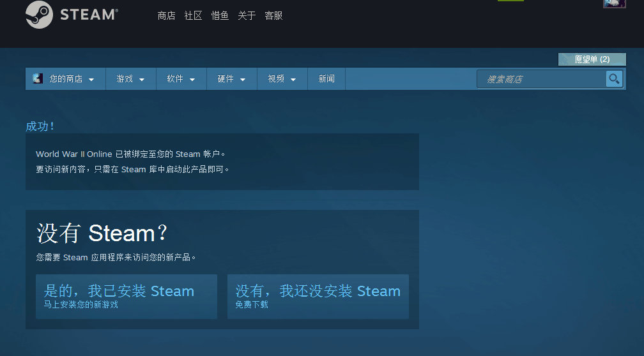Click the 愿望单 (2) button

(592, 59)
